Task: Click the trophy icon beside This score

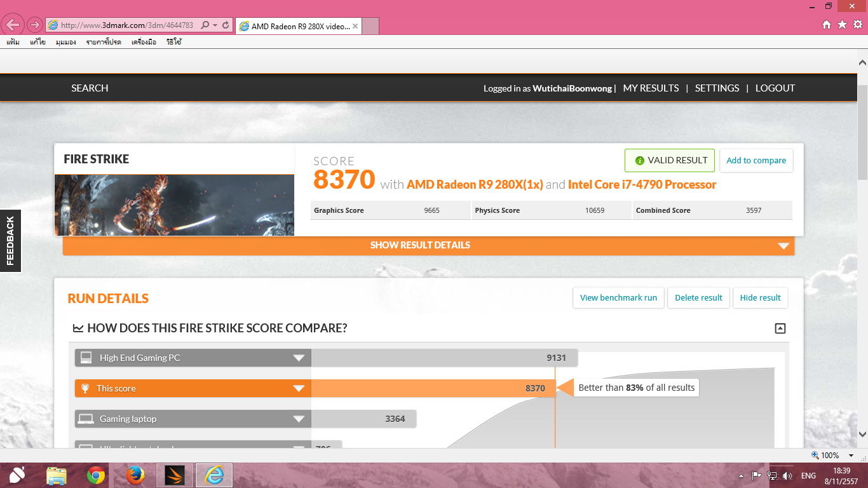Action: click(x=85, y=388)
